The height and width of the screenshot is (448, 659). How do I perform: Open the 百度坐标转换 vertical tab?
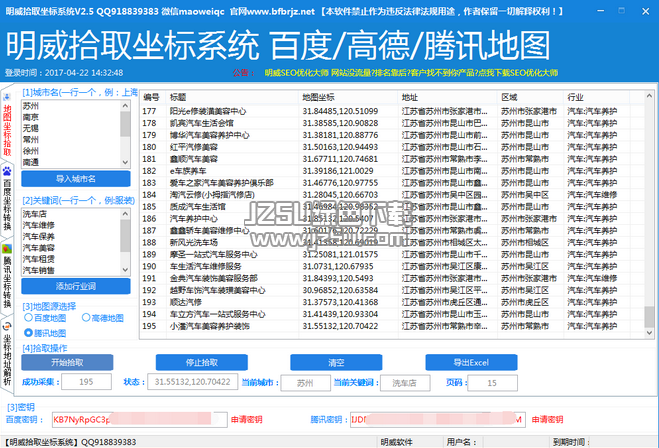click(7, 199)
